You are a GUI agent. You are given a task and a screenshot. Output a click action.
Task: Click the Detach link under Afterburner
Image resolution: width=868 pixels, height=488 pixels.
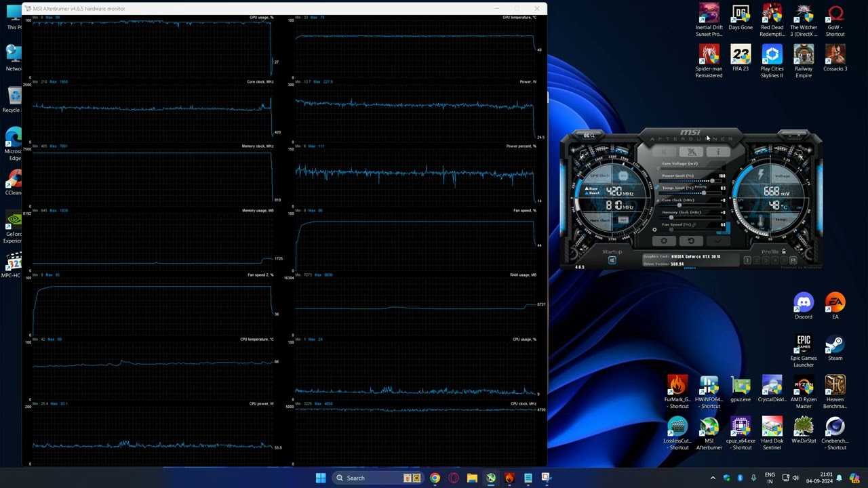(690, 268)
